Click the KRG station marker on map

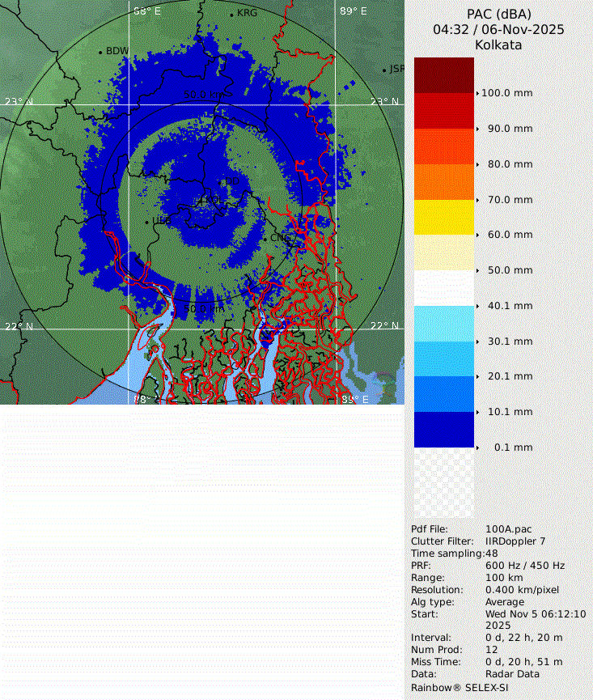point(231,14)
